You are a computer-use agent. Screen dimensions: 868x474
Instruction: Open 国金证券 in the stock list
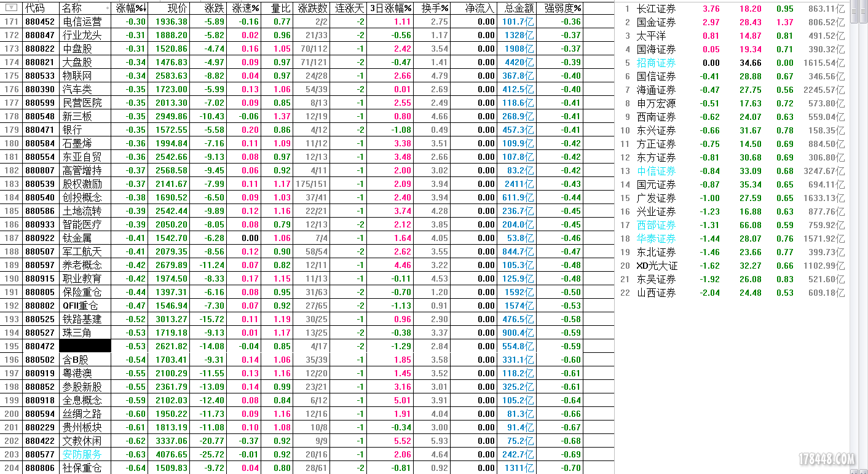(656, 22)
